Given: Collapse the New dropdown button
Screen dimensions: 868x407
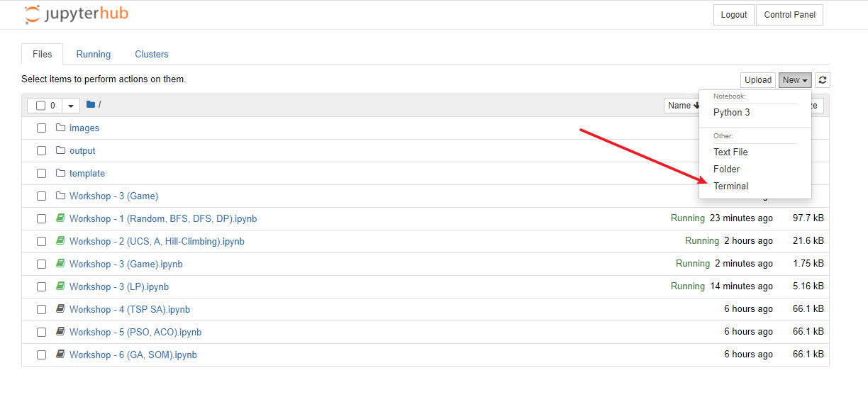Looking at the screenshot, I should click(x=795, y=80).
